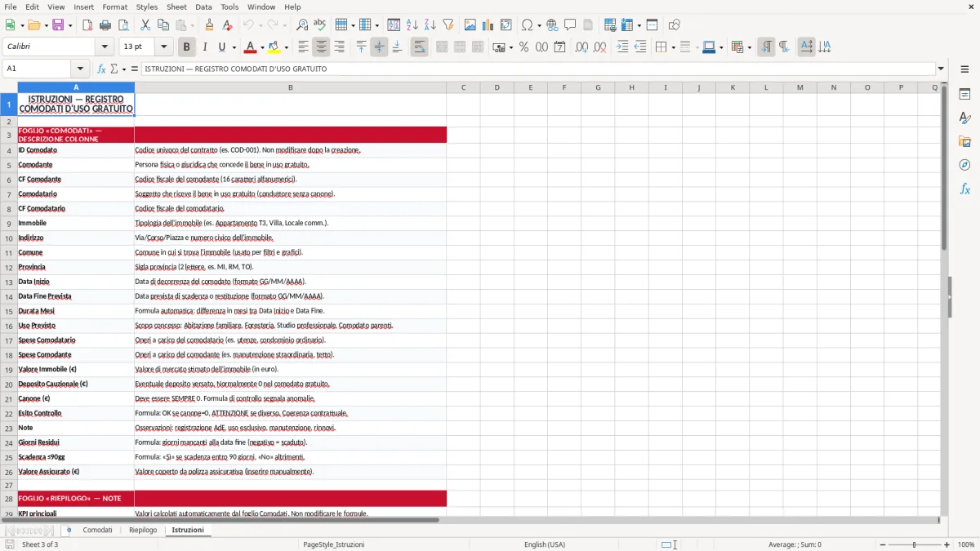Click the 100% zoom level
The height and width of the screenshot is (551, 980).
pyautogui.click(x=966, y=544)
